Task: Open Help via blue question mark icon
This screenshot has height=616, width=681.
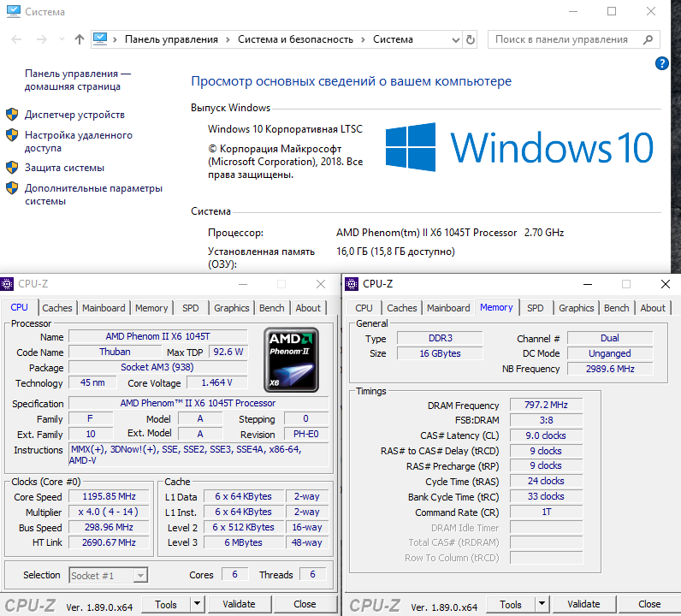Action: pos(661,63)
